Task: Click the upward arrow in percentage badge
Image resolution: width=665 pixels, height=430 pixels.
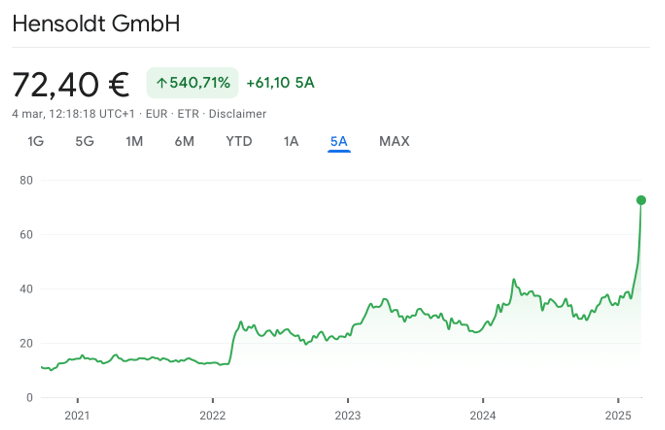Action: pos(161,83)
